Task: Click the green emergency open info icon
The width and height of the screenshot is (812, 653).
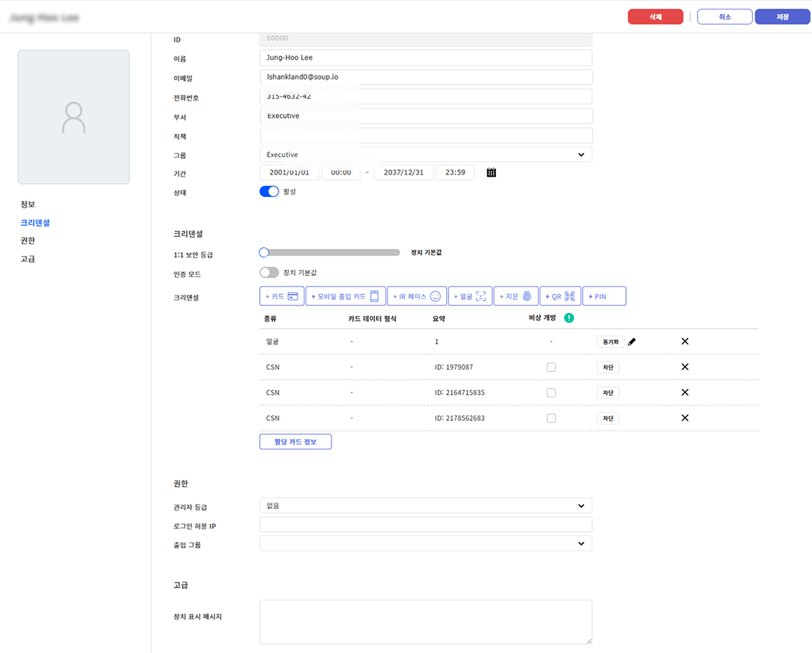Action: tap(569, 318)
